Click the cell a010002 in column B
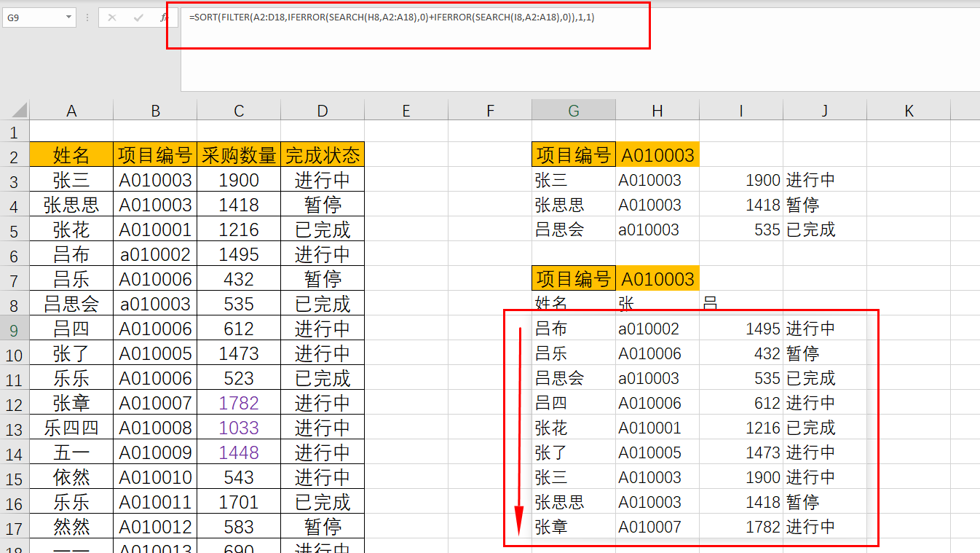This screenshot has width=980, height=553. [x=155, y=254]
